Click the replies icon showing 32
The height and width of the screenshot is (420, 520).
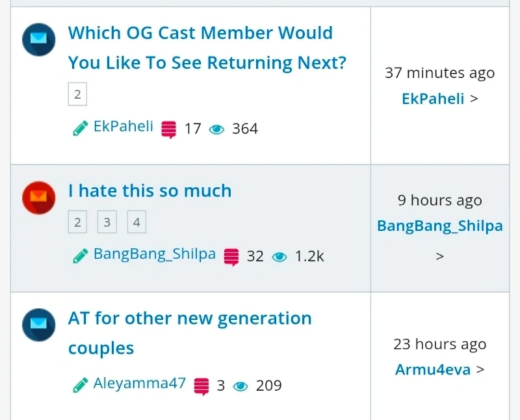[231, 257]
